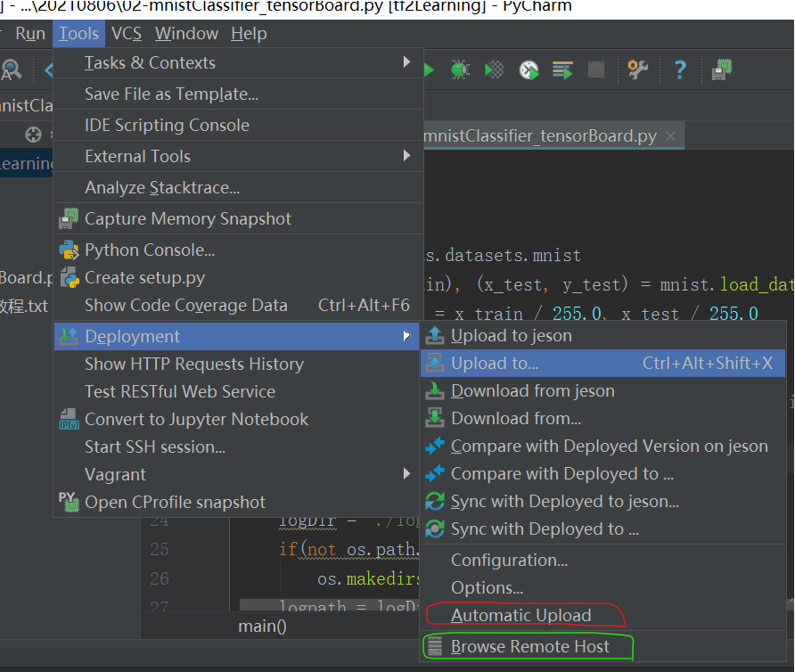The height and width of the screenshot is (672, 795).
Task: Click the Open CProfile snapshot icon
Action: click(69, 502)
